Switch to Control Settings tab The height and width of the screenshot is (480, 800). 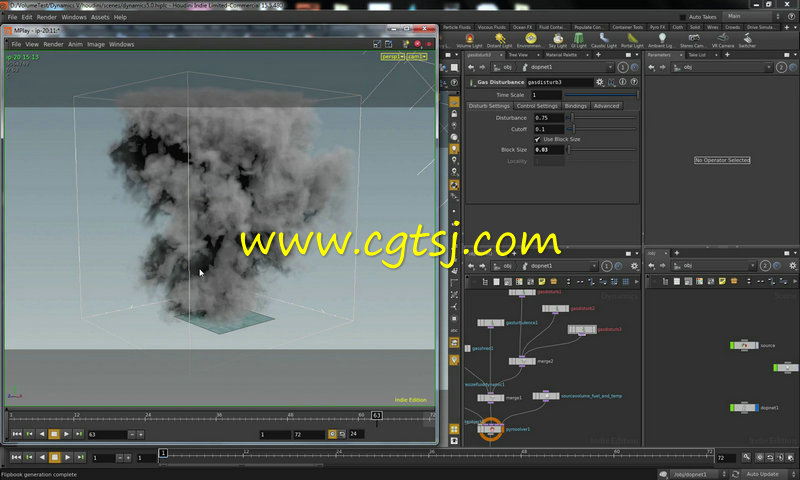pyautogui.click(x=537, y=106)
